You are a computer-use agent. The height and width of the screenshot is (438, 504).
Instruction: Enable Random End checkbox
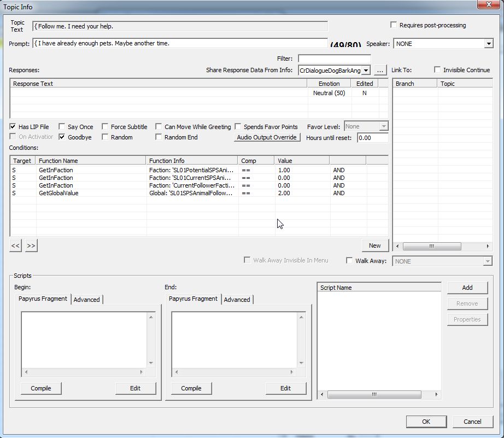159,137
